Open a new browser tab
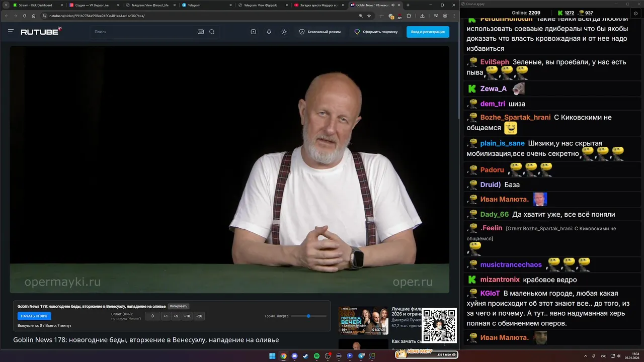This screenshot has width=644, height=362. pos(408,5)
